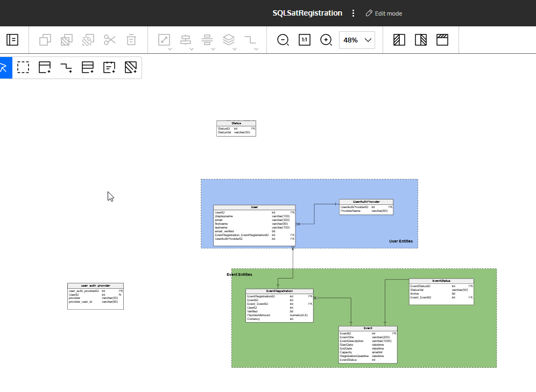Toggle left panel visibility layout icon

399,40
